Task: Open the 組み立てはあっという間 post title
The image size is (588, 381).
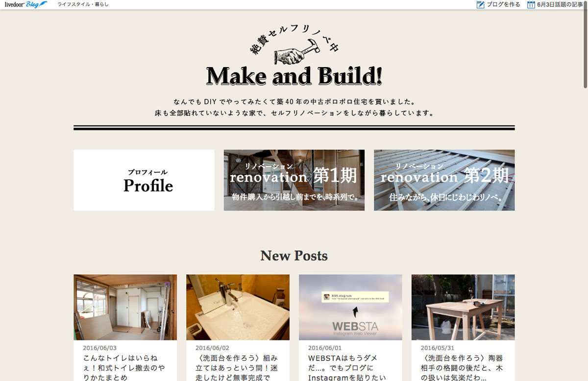Action: pyautogui.click(x=238, y=368)
